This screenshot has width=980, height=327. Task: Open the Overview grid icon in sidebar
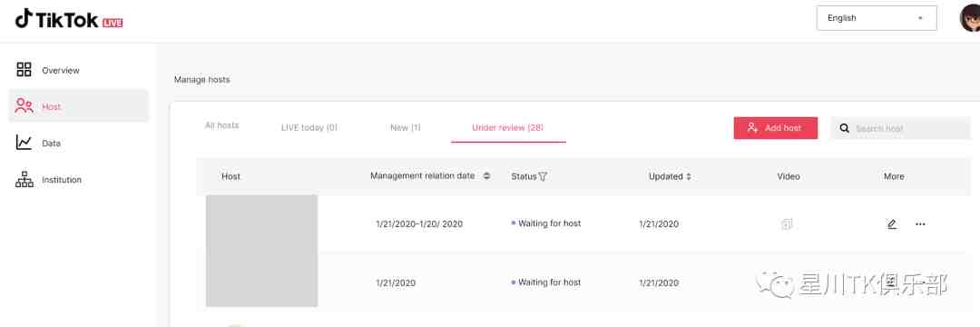click(x=24, y=69)
